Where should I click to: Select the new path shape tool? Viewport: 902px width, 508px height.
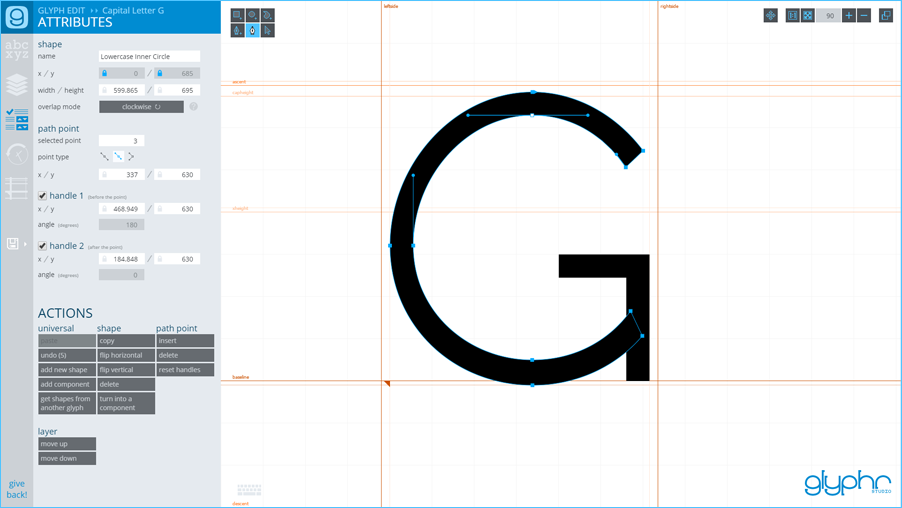tap(267, 15)
